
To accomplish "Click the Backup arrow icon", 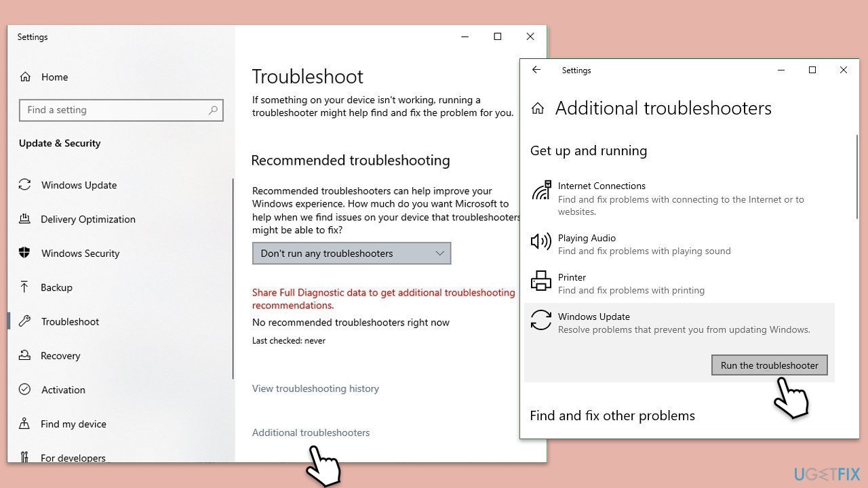I will point(25,287).
